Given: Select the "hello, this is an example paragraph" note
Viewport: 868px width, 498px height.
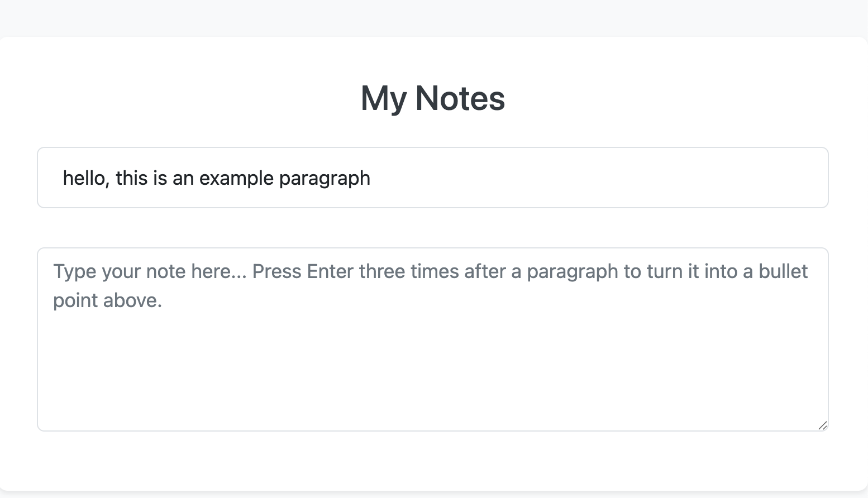Looking at the screenshot, I should (x=432, y=178).
